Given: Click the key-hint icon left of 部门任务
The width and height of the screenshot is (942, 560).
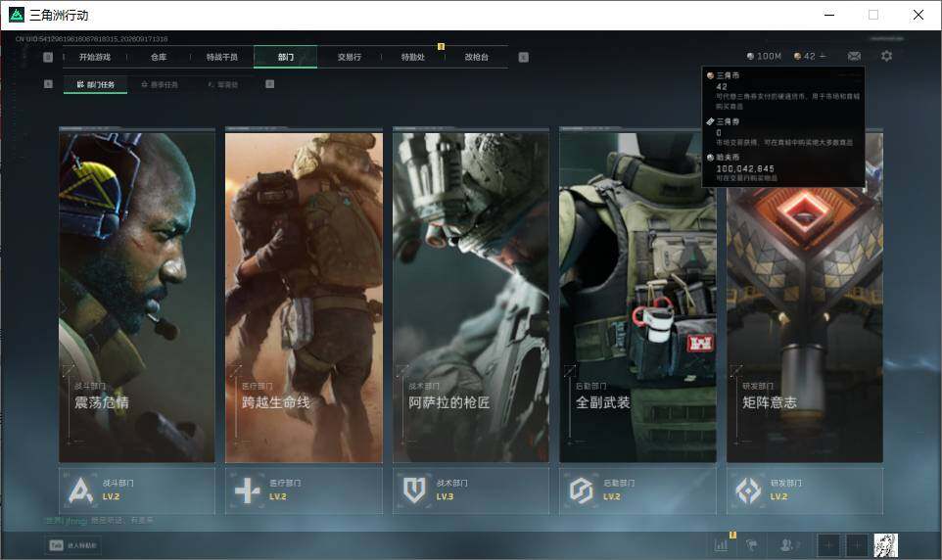Looking at the screenshot, I should coord(48,84).
